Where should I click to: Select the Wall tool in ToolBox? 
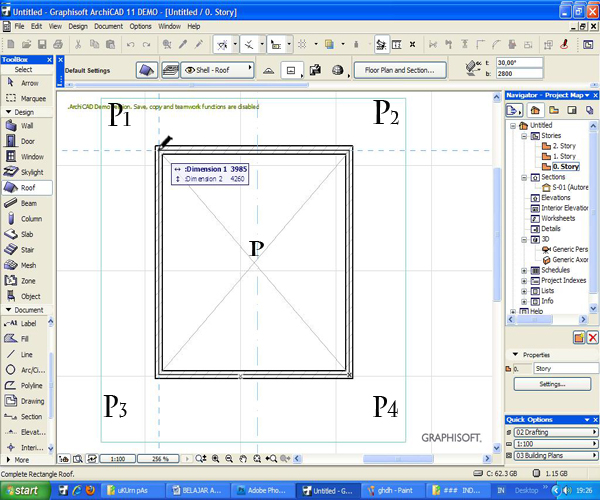[25, 126]
